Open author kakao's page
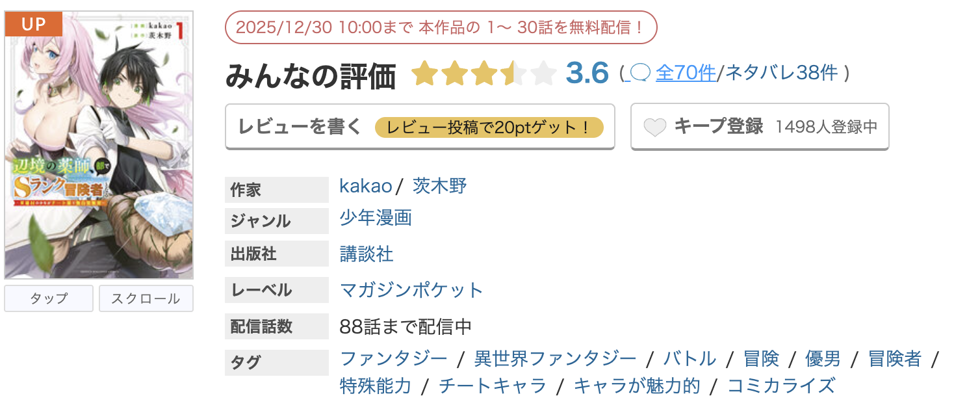The image size is (980, 420). point(365,187)
